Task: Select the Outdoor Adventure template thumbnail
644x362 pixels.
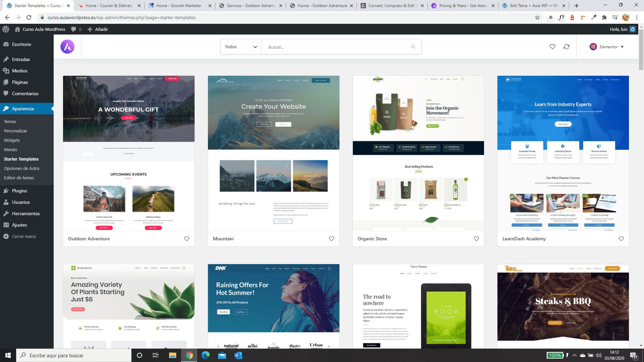Action: click(129, 153)
